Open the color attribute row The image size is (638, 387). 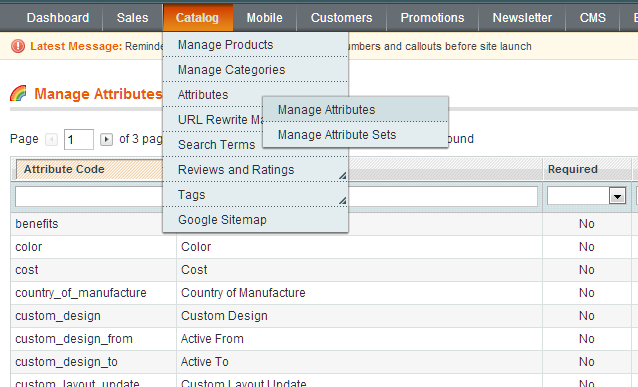tap(28, 247)
